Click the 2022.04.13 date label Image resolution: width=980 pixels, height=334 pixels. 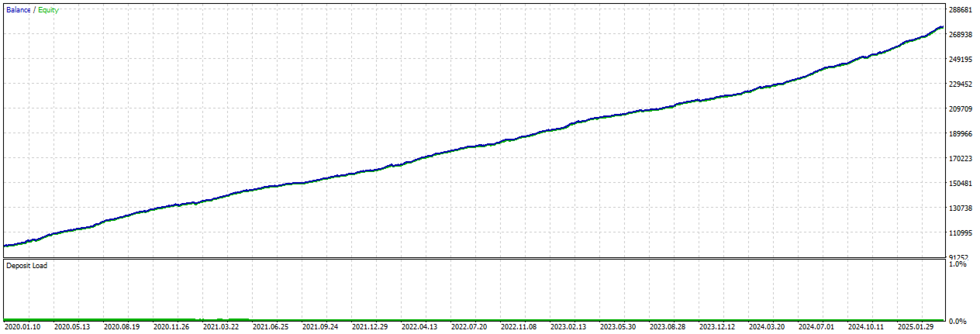pos(419,328)
